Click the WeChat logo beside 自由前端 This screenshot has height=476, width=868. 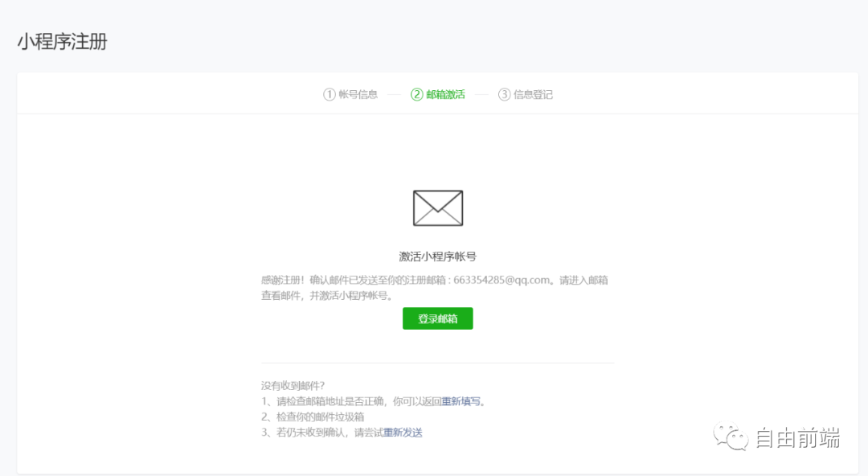tap(730, 437)
